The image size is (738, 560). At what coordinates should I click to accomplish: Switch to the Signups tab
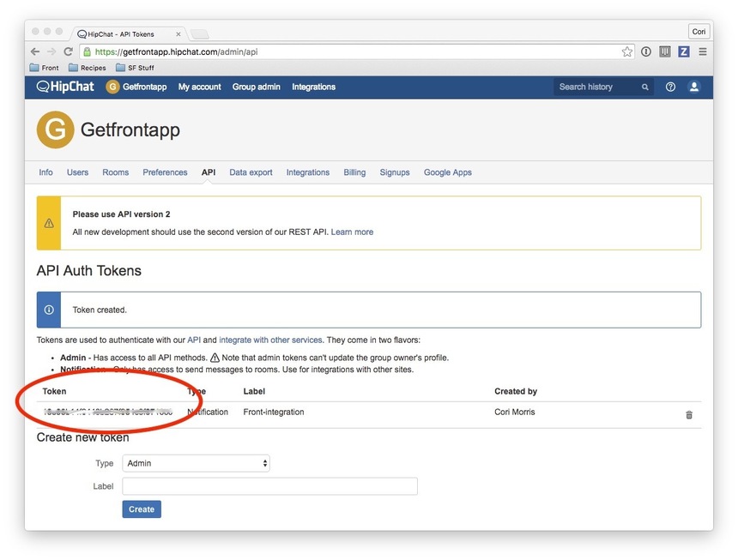tap(395, 172)
